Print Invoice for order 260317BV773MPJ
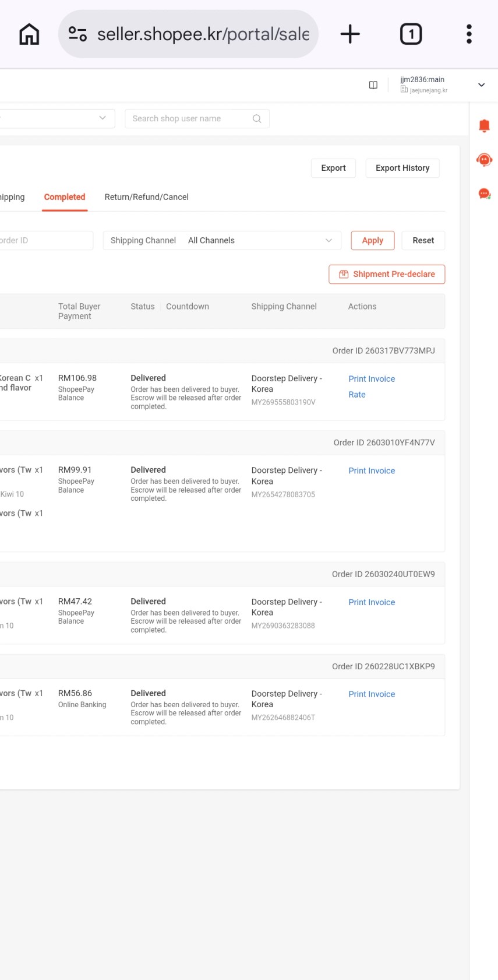Screen dimensions: 498x980 [x=372, y=379]
